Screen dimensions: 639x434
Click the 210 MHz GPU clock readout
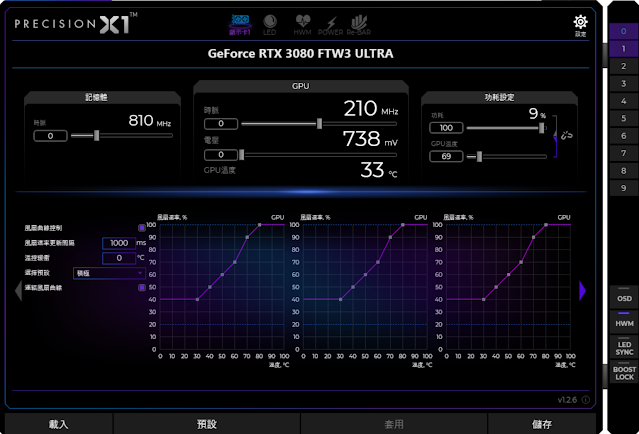tap(370, 108)
